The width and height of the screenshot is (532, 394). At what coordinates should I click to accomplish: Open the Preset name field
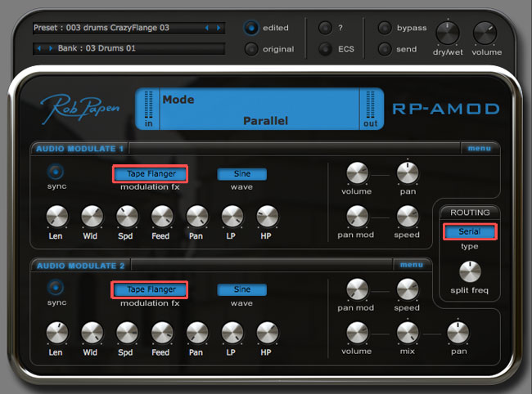point(129,28)
